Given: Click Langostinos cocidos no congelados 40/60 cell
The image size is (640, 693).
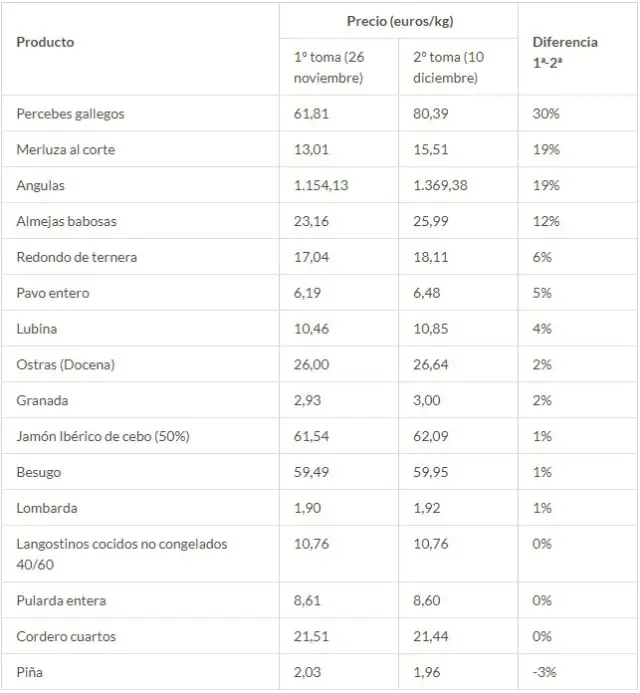Looking at the screenshot, I should [x=122, y=553].
